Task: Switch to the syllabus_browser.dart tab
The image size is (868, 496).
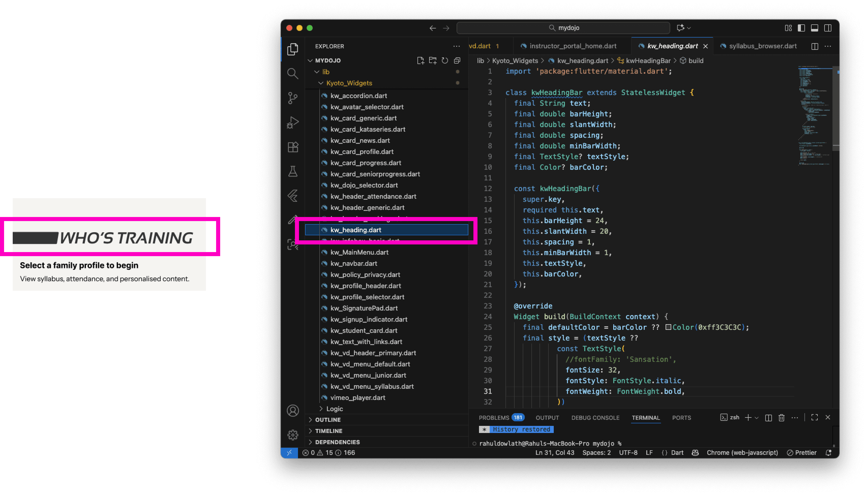Action: [762, 46]
